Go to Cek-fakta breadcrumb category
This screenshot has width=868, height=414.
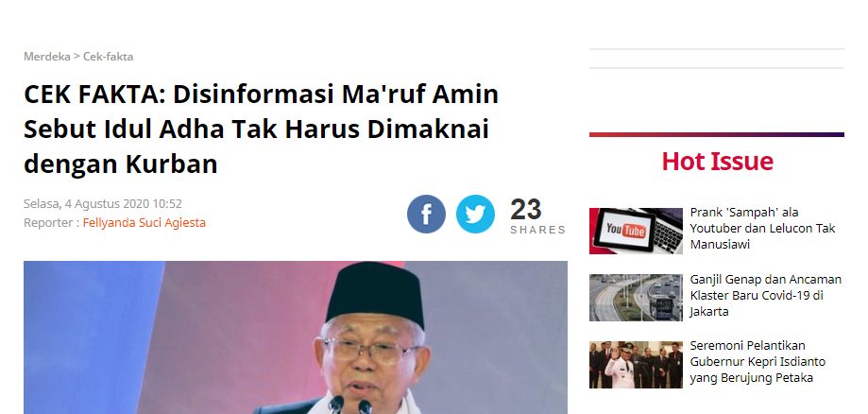click(x=108, y=57)
